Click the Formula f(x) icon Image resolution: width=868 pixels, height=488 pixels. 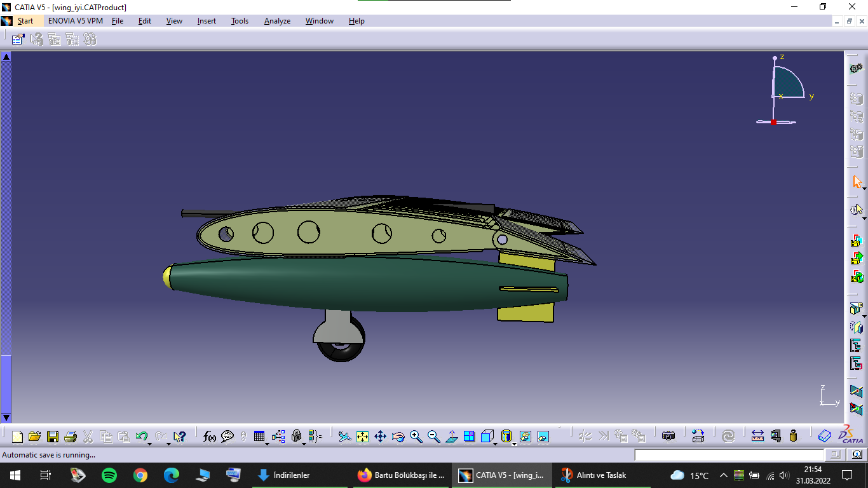[x=209, y=437]
